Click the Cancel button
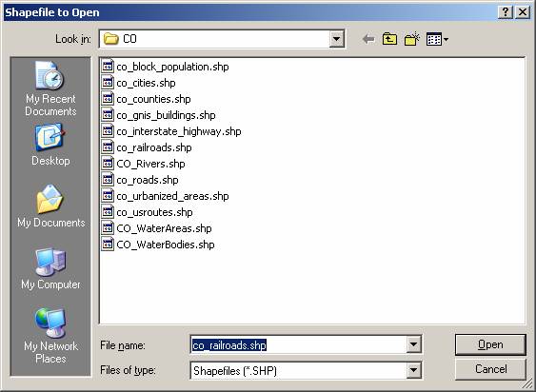The width and height of the screenshot is (536, 392). coord(490,369)
